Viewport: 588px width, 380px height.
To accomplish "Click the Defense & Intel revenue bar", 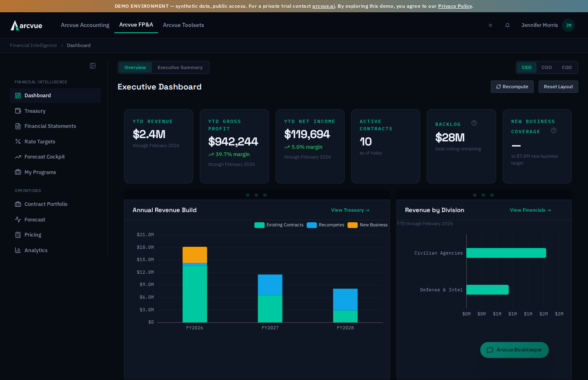I will point(488,290).
